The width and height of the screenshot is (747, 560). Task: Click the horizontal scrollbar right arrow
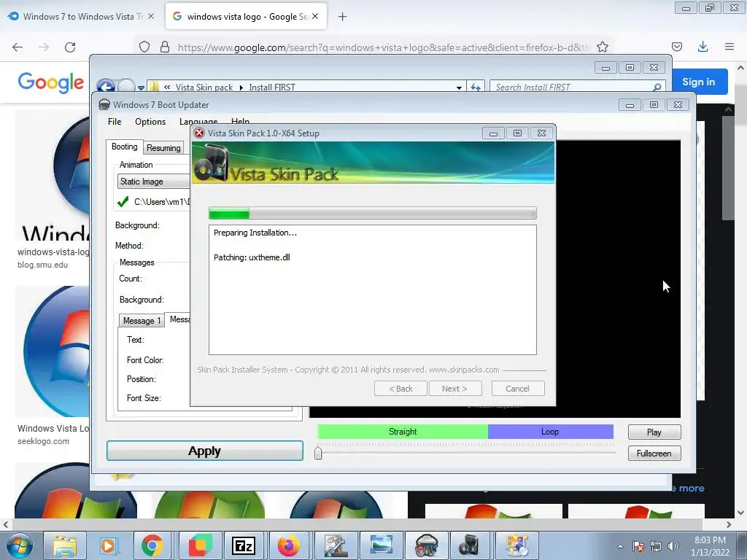pyautogui.click(x=729, y=524)
